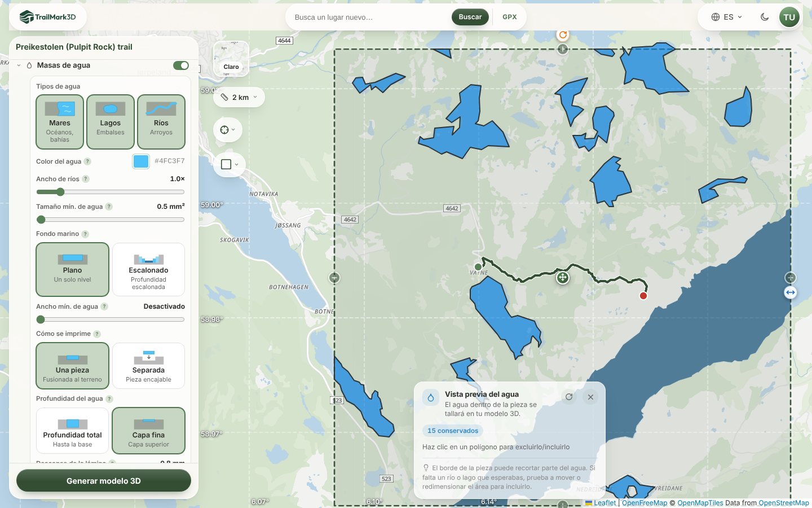
Task: Open help for Profundidad del agua
Action: pos(109,398)
